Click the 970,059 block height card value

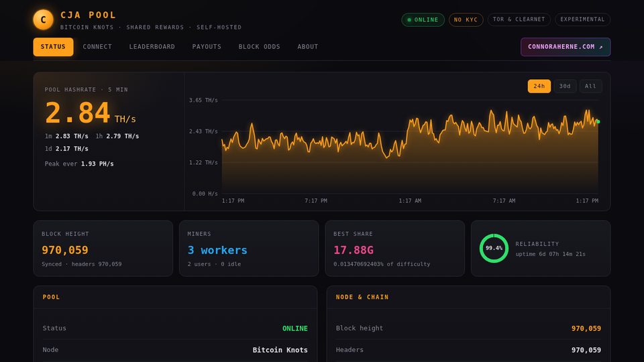click(x=65, y=250)
